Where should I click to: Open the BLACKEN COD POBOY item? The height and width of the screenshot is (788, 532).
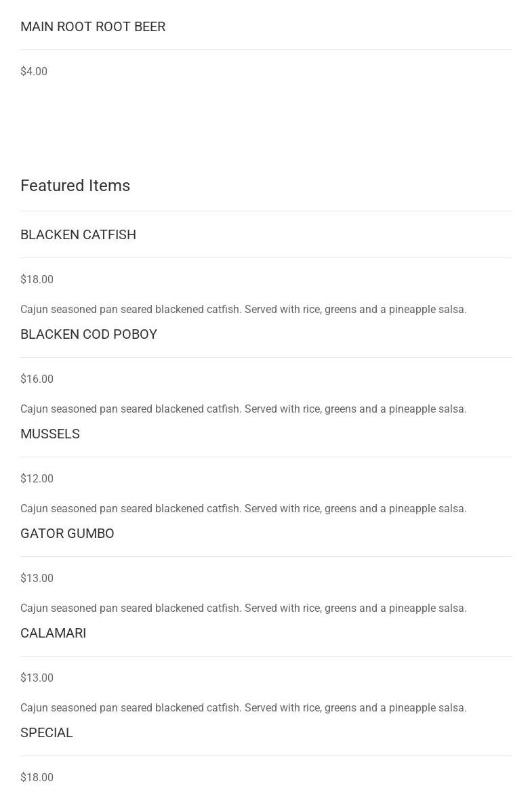pos(89,334)
